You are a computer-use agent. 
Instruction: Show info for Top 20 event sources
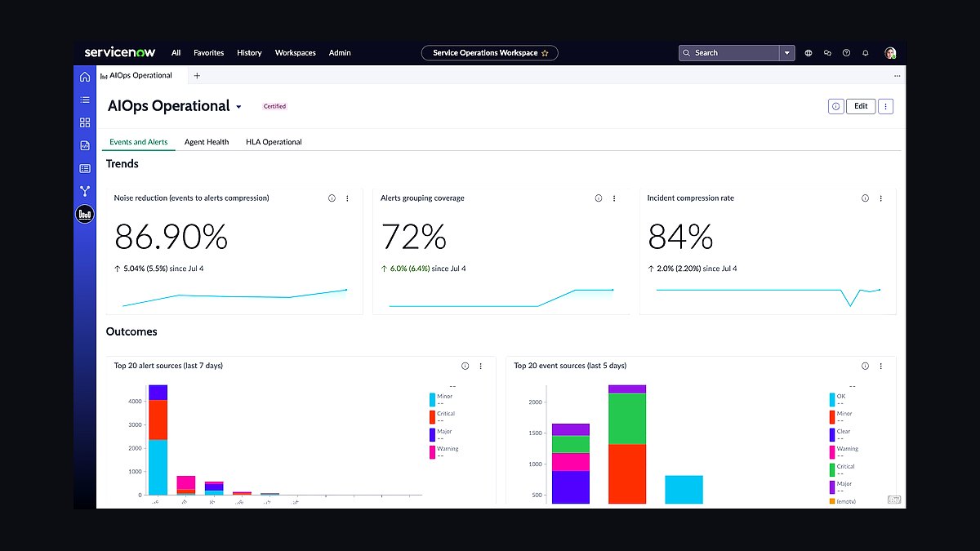(x=866, y=367)
